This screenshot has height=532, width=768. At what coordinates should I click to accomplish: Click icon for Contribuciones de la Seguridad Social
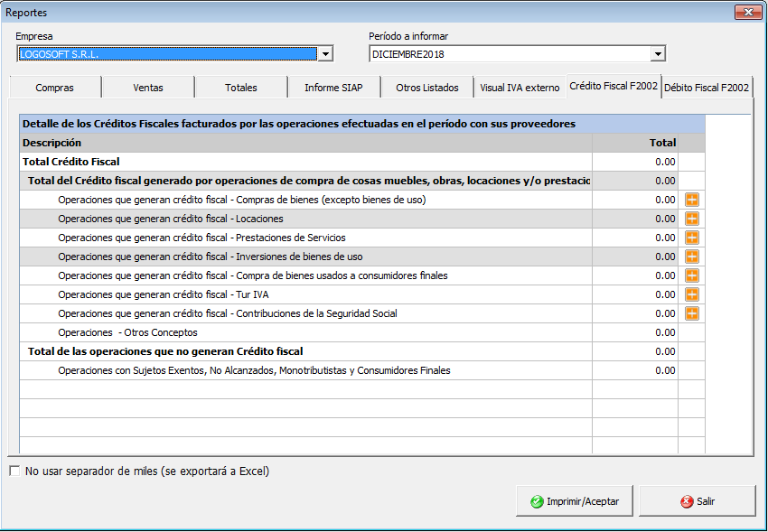[692, 313]
